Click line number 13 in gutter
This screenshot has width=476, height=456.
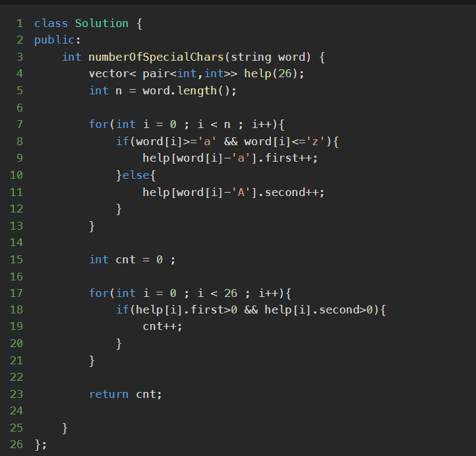(x=16, y=226)
